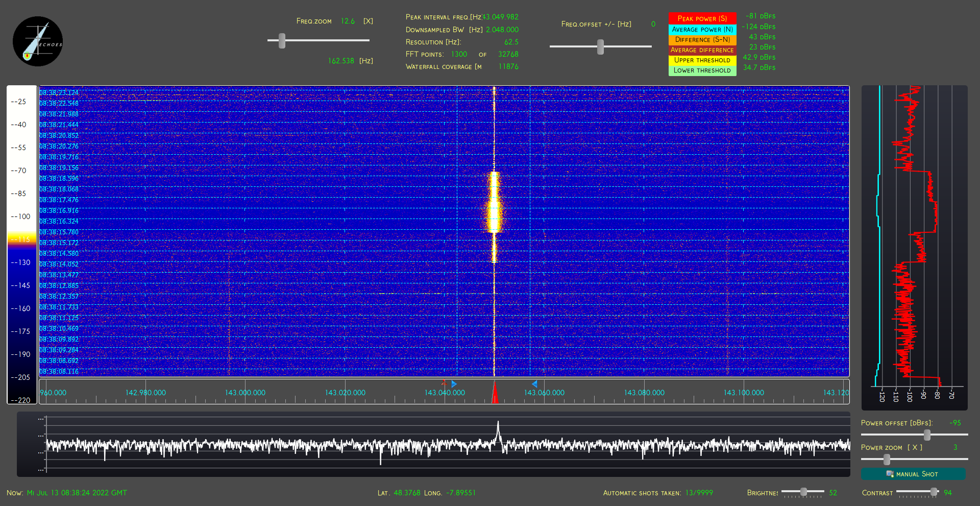Screen dimensions: 980x506
Task: Click the Downsampled BW value 2.048.000
Action: click(x=502, y=30)
